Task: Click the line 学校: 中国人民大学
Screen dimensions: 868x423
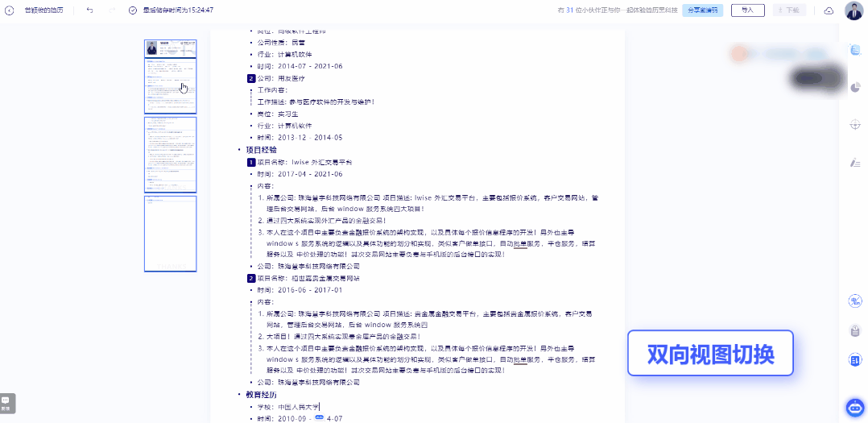Action: [x=288, y=408]
